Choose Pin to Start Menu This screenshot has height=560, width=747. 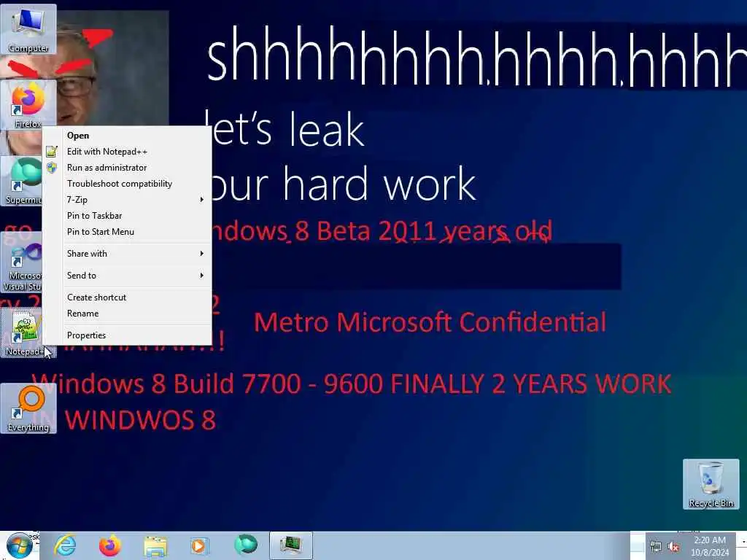pos(128,231)
